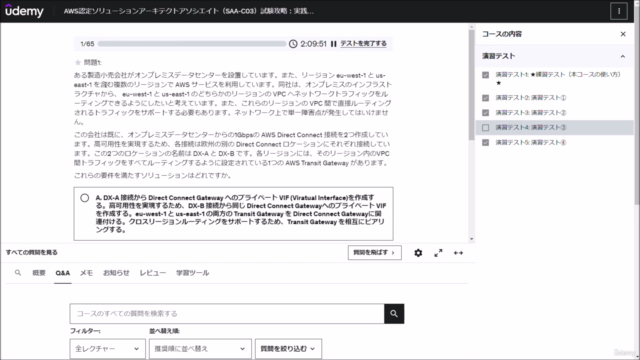Open 演習テスト2 in course list
This screenshot has width=640, height=360.
[531, 98]
